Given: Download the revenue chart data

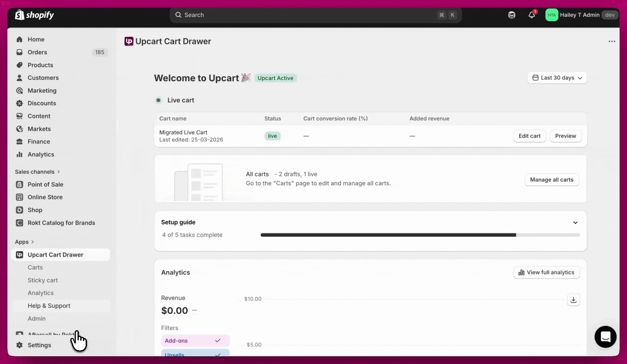Looking at the screenshot, I should click(573, 300).
